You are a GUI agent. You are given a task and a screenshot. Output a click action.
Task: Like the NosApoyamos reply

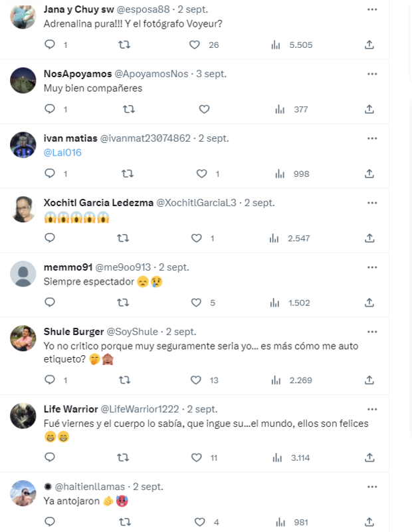[204, 109]
